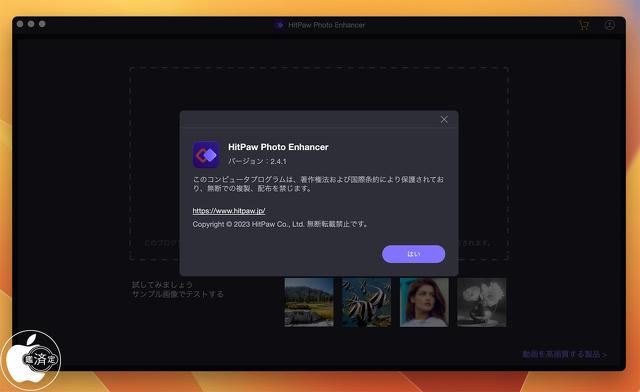The height and width of the screenshot is (392, 640).
Task: Open the https://www.hitpaw.jp/ link
Action: [x=229, y=211]
